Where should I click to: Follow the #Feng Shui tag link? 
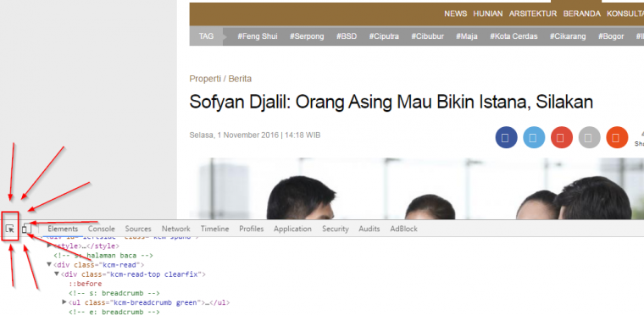coord(258,36)
